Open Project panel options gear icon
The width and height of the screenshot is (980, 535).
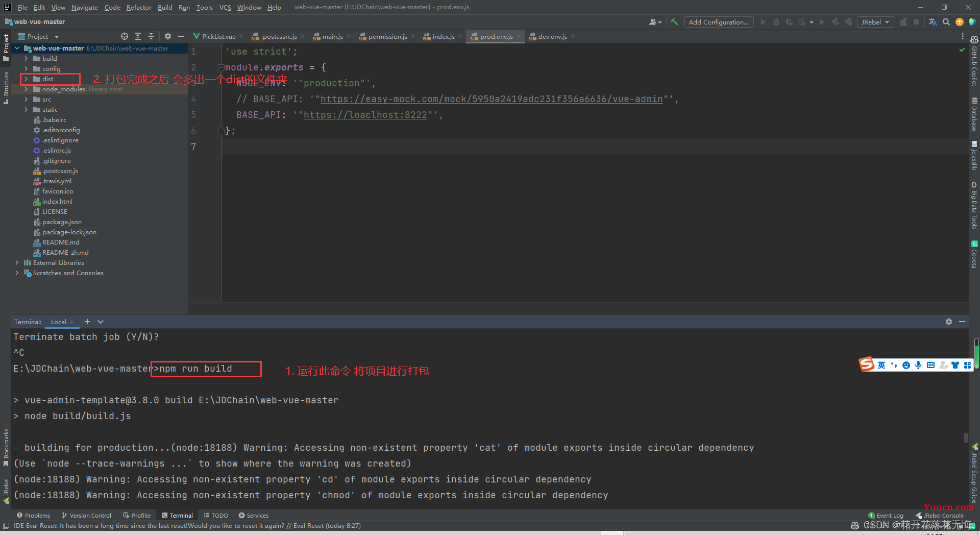point(168,36)
